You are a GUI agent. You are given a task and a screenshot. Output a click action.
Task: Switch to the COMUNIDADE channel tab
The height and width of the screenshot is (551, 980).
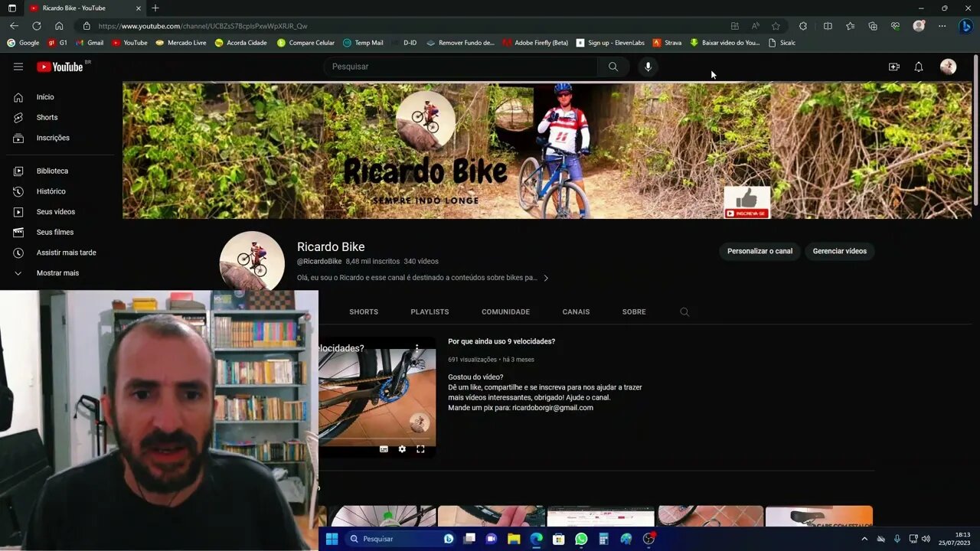pos(505,312)
